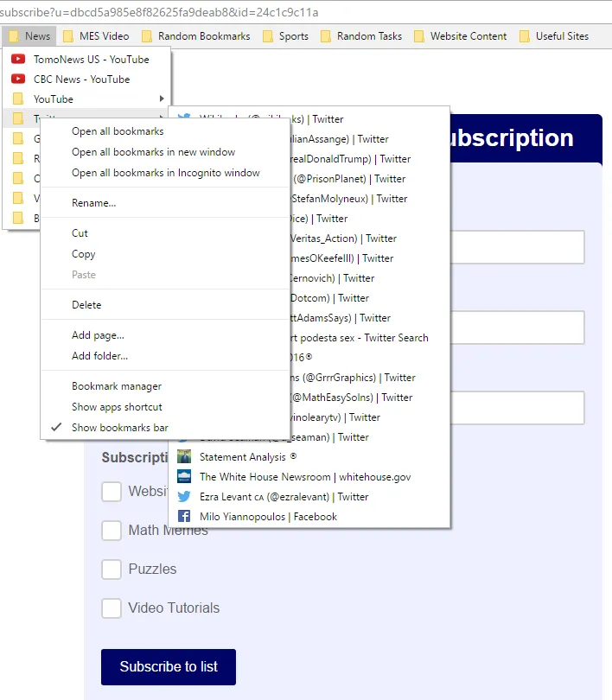Click the Useful Sites folder icon
Image resolution: width=612 pixels, height=700 pixels.
coord(525,36)
